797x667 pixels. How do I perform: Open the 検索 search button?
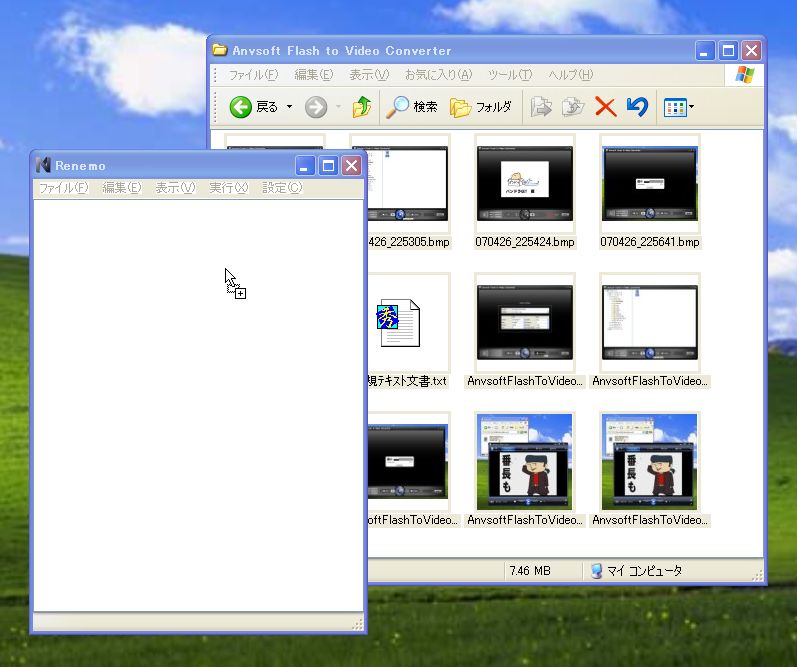(412, 107)
